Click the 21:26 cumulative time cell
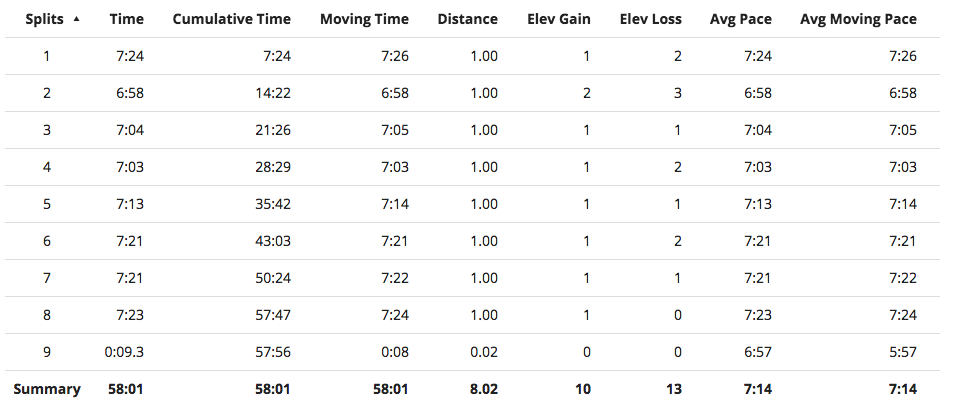 273,130
